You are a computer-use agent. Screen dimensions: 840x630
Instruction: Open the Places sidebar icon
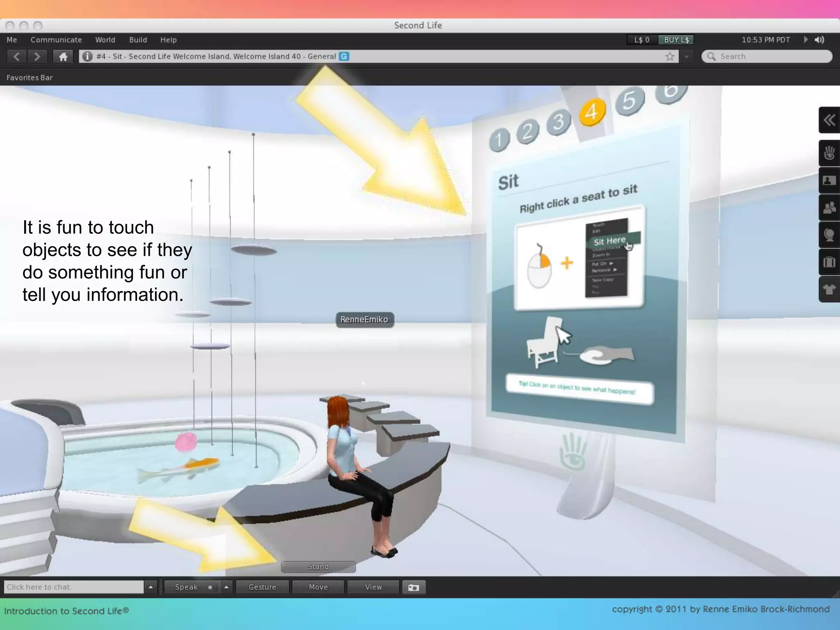[829, 235]
